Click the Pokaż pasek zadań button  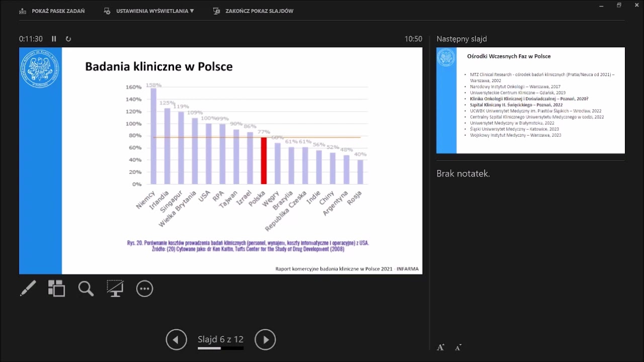point(52,11)
